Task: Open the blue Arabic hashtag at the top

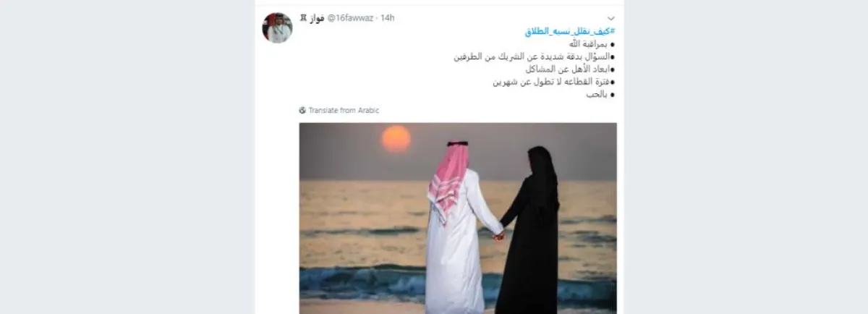Action: click(570, 31)
